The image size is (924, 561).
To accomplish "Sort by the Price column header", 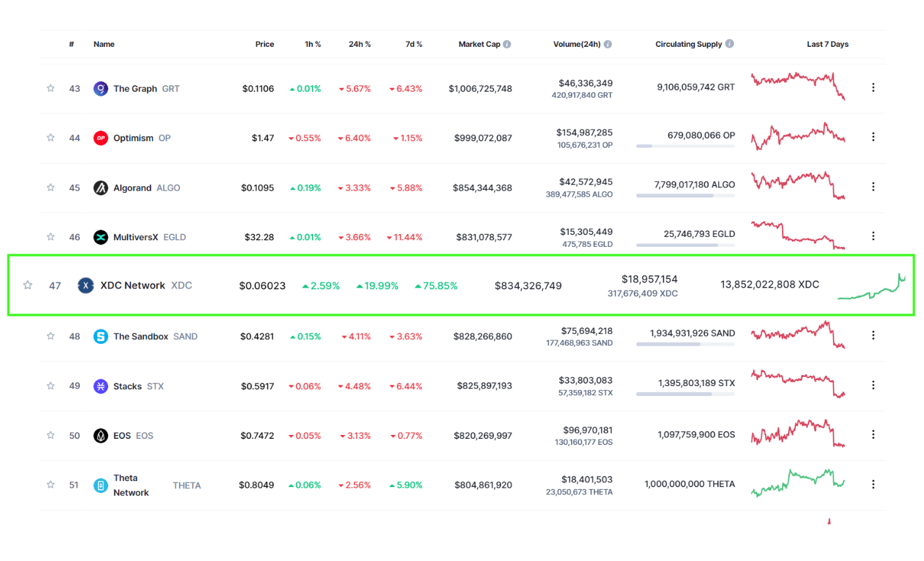I will click(x=265, y=44).
